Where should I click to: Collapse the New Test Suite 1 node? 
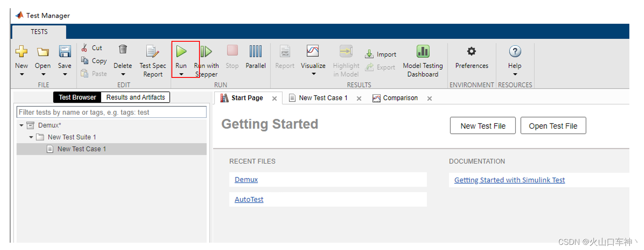coord(31,137)
